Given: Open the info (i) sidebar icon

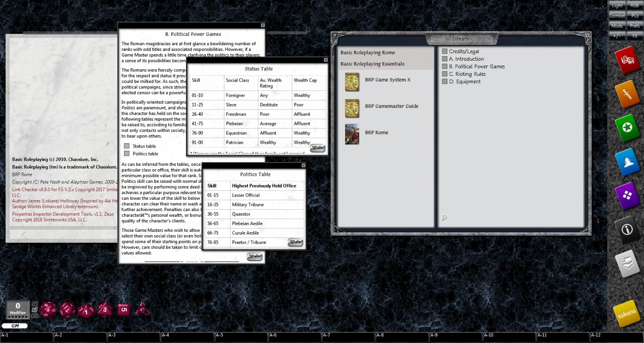Looking at the screenshot, I should (628, 229).
